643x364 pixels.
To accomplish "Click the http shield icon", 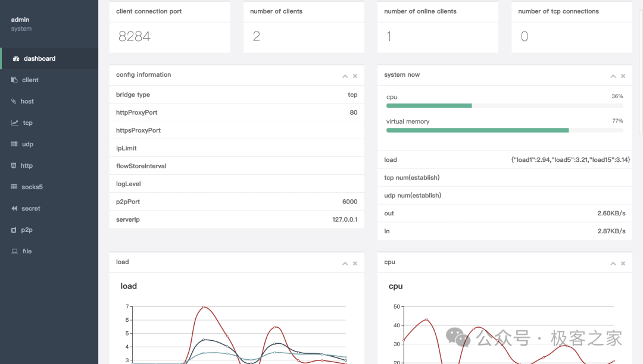I will pos(14,166).
